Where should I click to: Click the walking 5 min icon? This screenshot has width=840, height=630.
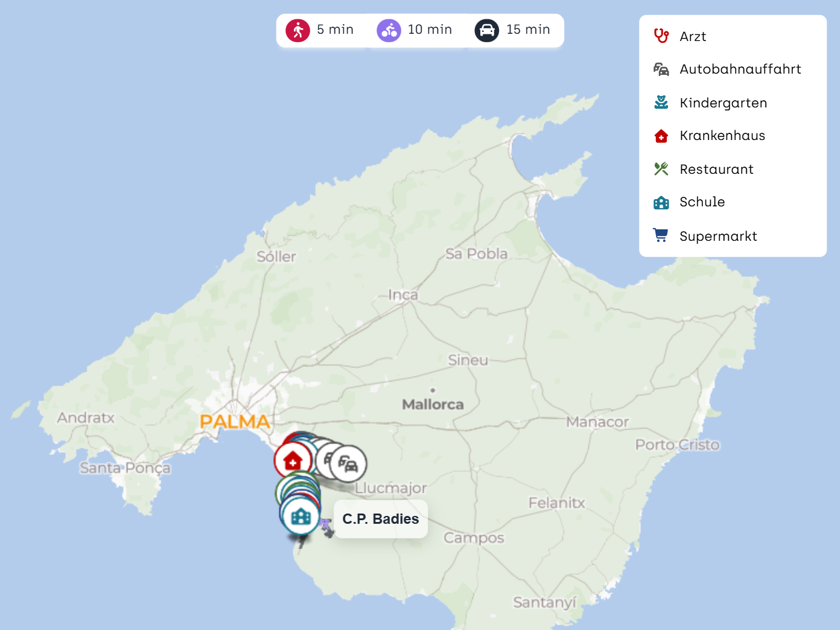(x=297, y=30)
